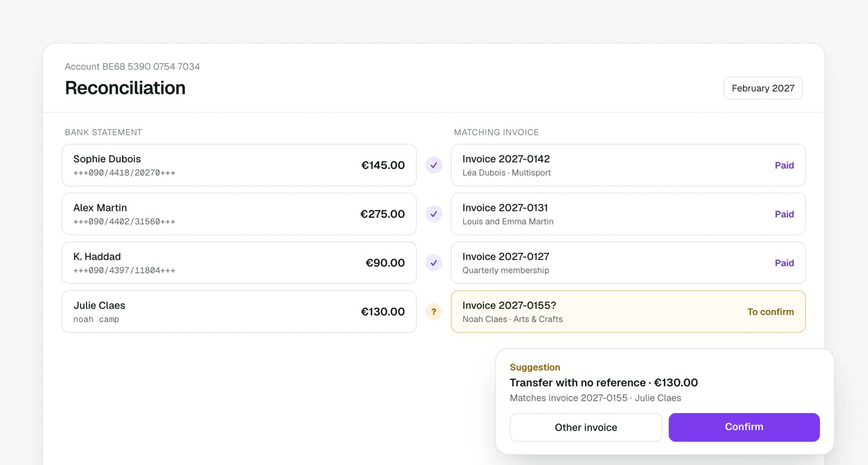Image resolution: width=868 pixels, height=465 pixels.
Task: Click the check icon beside K. Haddad row
Action: pyautogui.click(x=434, y=263)
